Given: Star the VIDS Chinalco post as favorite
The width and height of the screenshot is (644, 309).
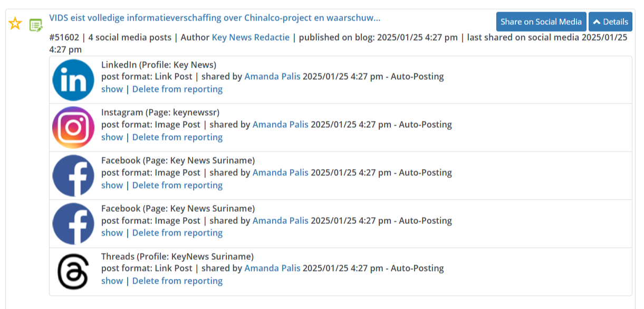Looking at the screenshot, I should point(15,24).
